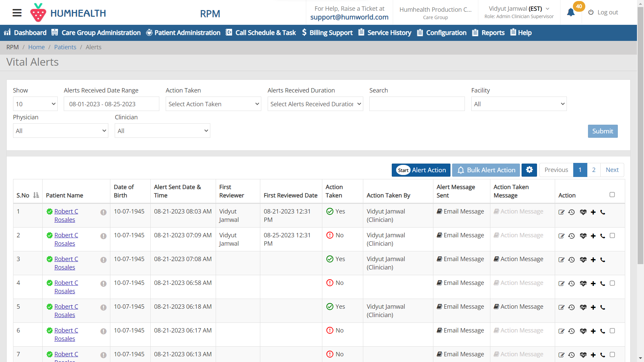Tick the checkbox on alert row 4
The width and height of the screenshot is (644, 362).
point(612,283)
